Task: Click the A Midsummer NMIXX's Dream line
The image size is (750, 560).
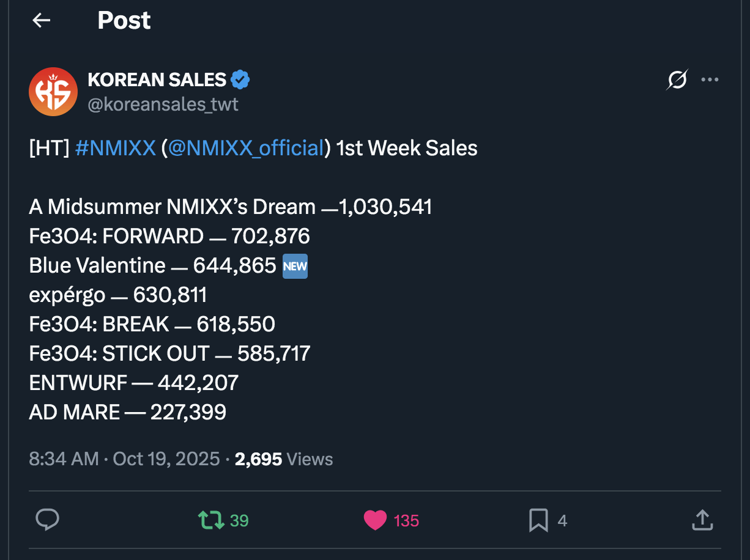Action: click(x=231, y=207)
